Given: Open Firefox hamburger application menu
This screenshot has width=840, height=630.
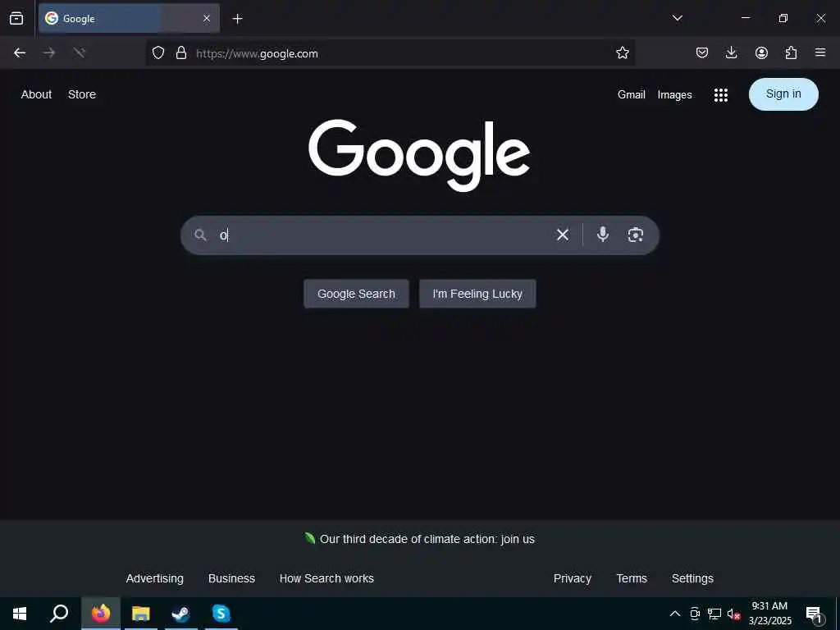Looking at the screenshot, I should pos(819,52).
